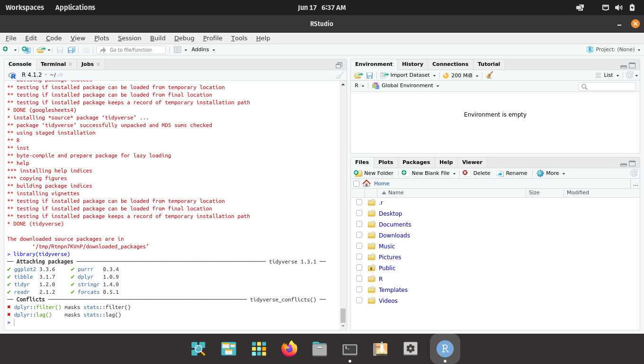Image resolution: width=644 pixels, height=364 pixels.
Task: Open the More dropdown in Files pane
Action: [551, 173]
